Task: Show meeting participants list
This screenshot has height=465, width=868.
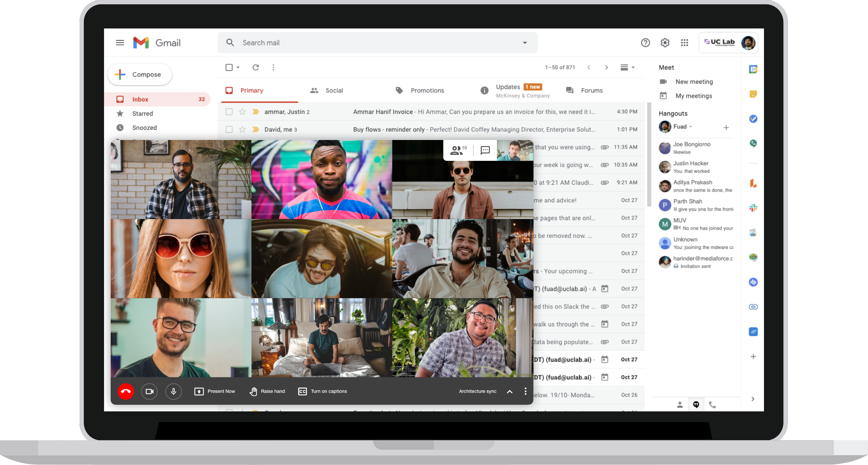Action: click(458, 150)
